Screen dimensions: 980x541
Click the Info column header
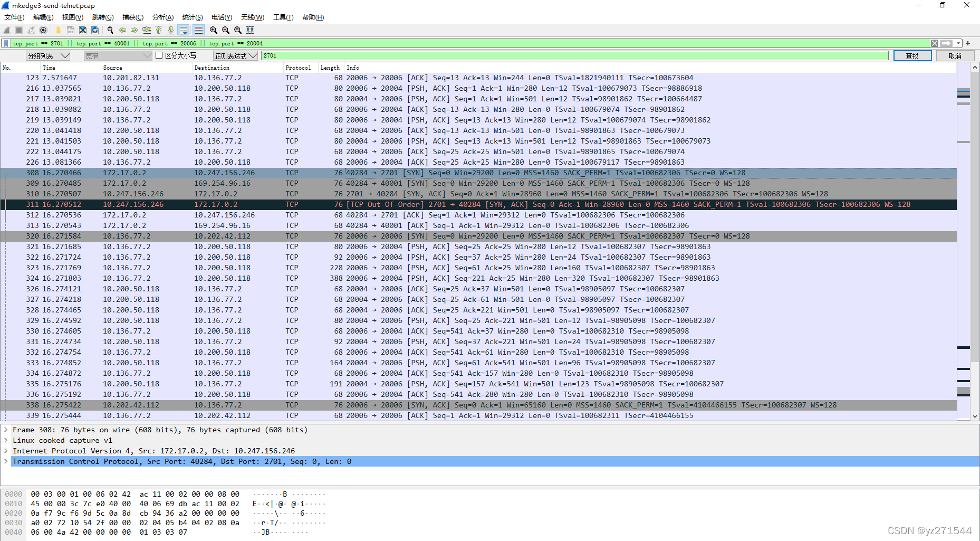[650, 68]
